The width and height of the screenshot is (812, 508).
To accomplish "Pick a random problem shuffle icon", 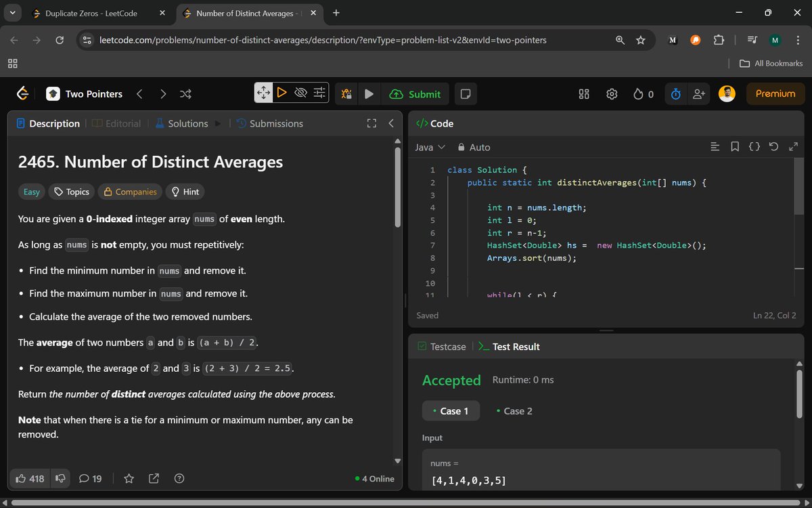I will point(185,94).
